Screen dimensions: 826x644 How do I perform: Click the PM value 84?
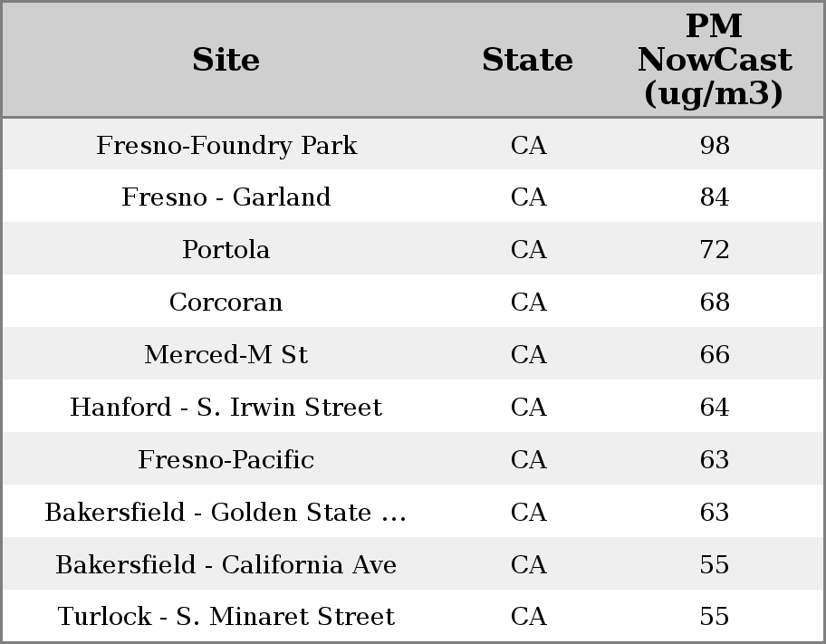pos(715,197)
